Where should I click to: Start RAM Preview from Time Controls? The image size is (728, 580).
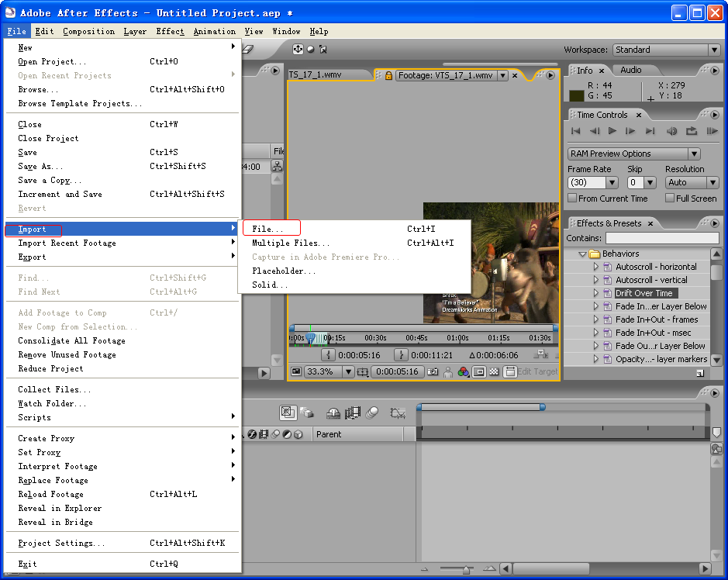[x=712, y=131]
